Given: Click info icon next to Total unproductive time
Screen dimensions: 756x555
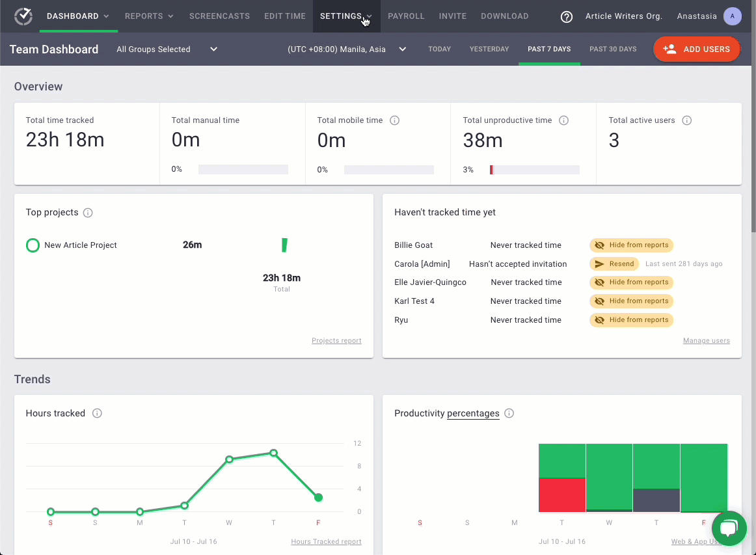Looking at the screenshot, I should (564, 120).
